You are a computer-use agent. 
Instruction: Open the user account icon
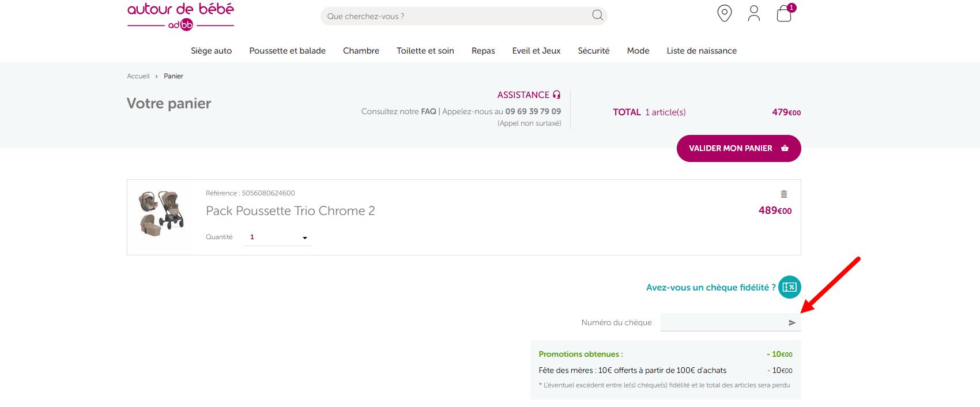[754, 13]
